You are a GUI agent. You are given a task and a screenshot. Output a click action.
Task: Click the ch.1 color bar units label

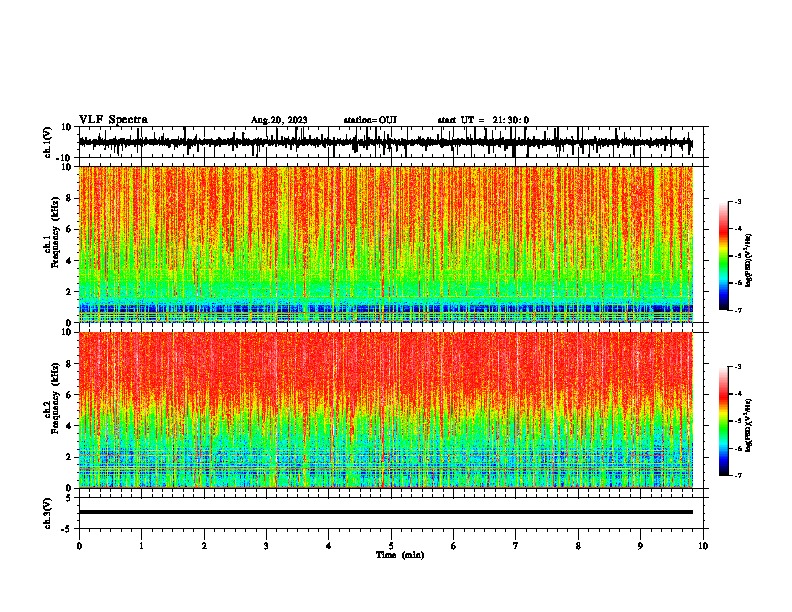tap(748, 261)
